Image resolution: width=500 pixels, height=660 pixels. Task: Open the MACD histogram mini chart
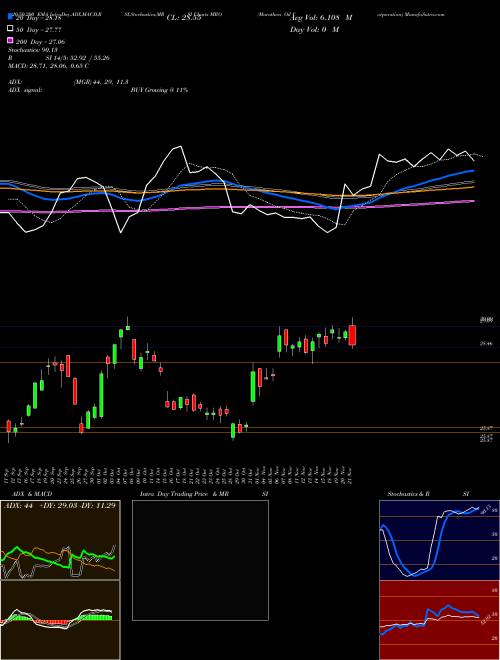coord(60,620)
